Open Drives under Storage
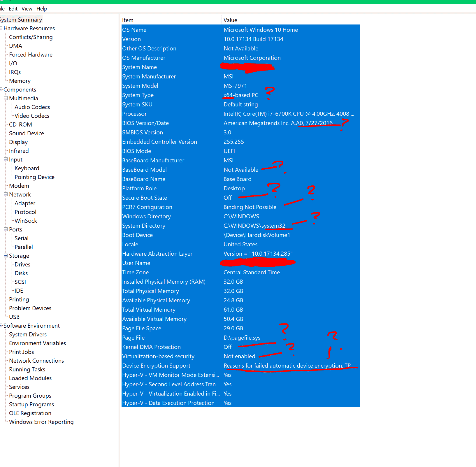The image size is (476, 467). click(22, 264)
